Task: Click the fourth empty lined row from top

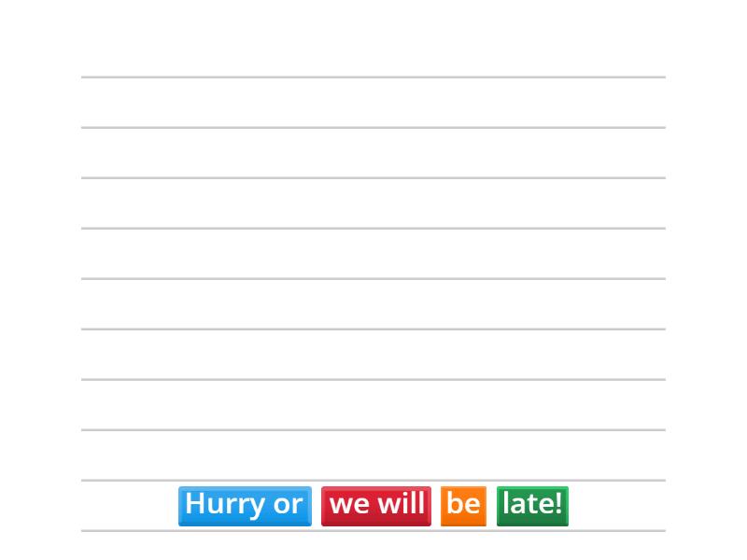Action: pyautogui.click(x=373, y=254)
